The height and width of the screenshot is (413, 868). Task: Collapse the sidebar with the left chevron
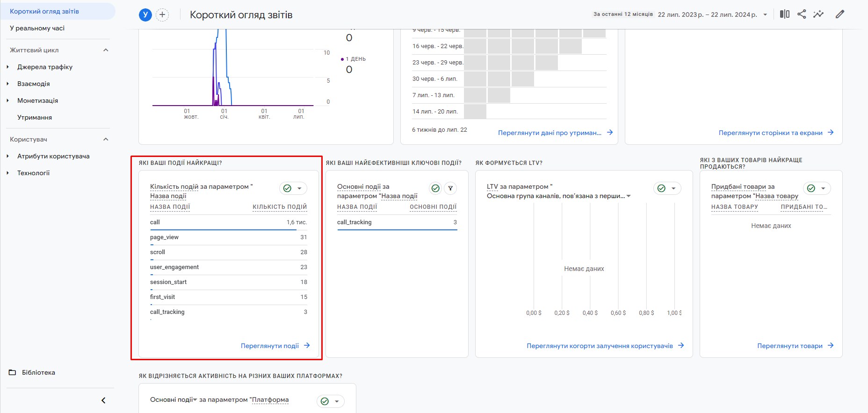[x=103, y=400]
